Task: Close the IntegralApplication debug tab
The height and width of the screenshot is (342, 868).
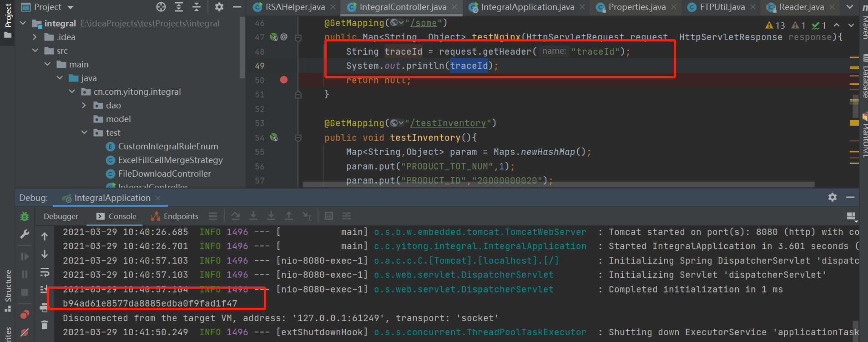Action: point(158,198)
